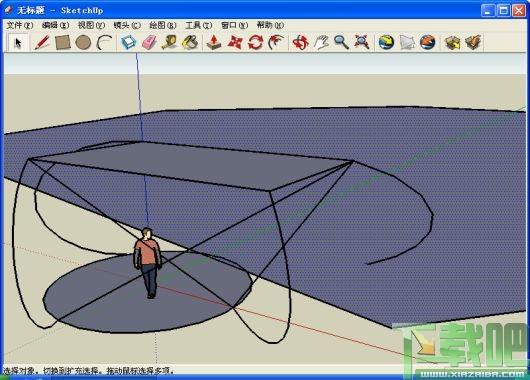The height and width of the screenshot is (380, 530).
Task: Open the 工具(T) menu
Action: pyautogui.click(x=199, y=25)
